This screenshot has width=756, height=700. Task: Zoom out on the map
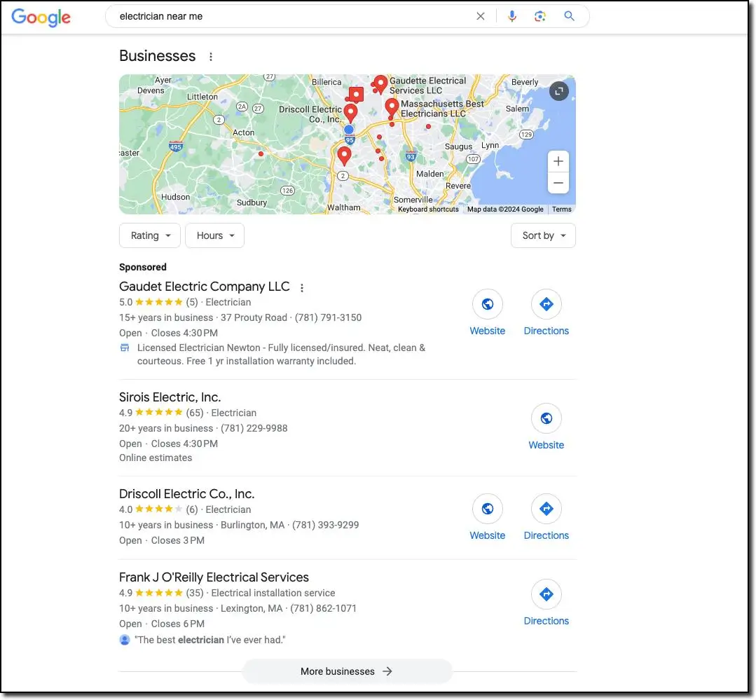(x=558, y=183)
